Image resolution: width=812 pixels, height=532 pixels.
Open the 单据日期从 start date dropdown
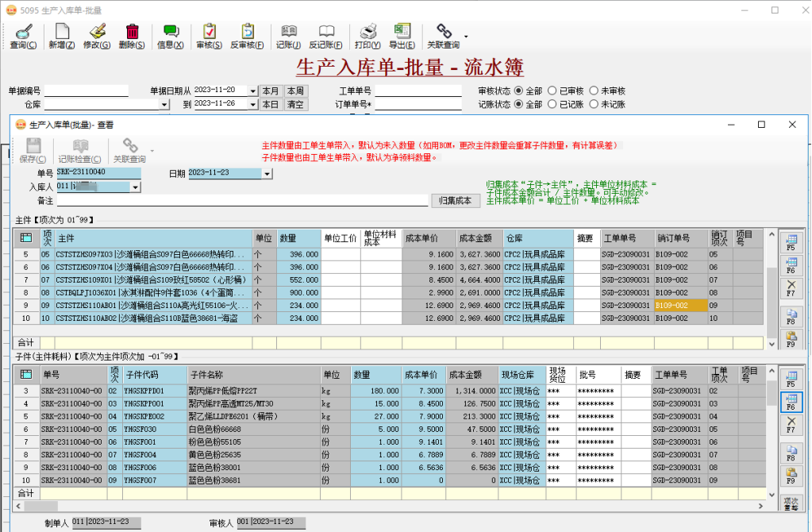pyautogui.click(x=252, y=91)
